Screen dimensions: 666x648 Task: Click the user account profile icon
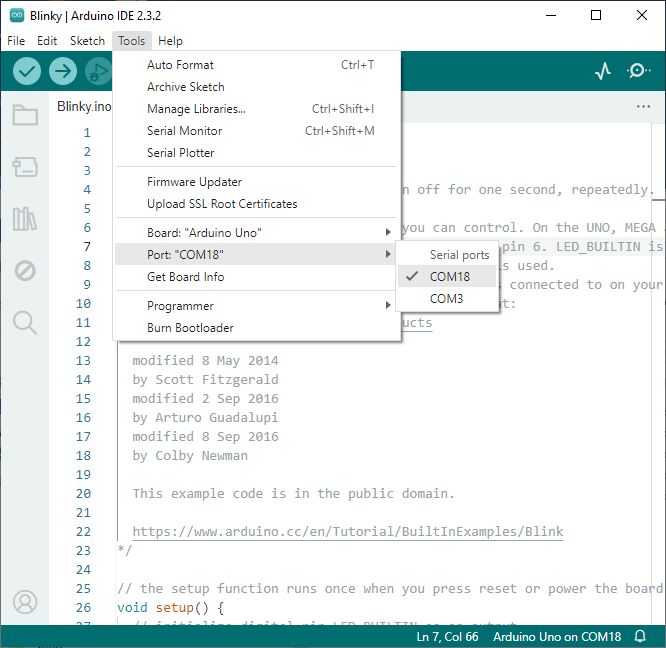tap(25, 602)
